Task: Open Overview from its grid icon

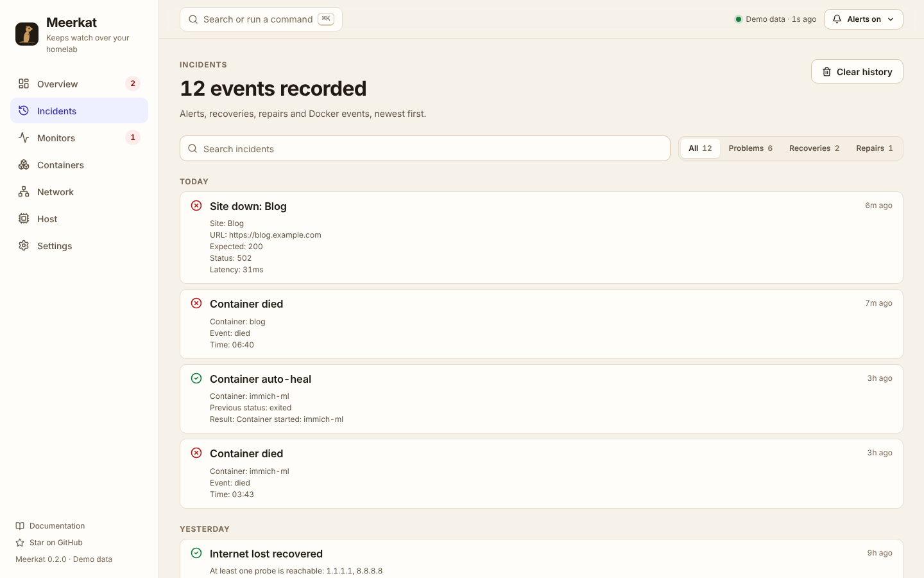Action: pyautogui.click(x=24, y=83)
